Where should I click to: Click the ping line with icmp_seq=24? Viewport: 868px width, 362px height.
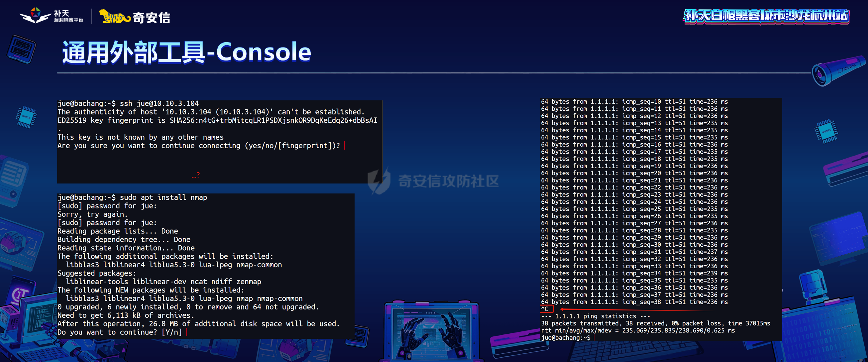634,202
